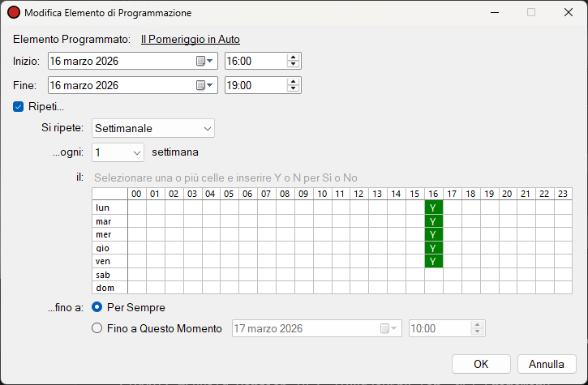Open the Inizio date calendar picker
Screen dimensions: 588x385
click(x=204, y=61)
